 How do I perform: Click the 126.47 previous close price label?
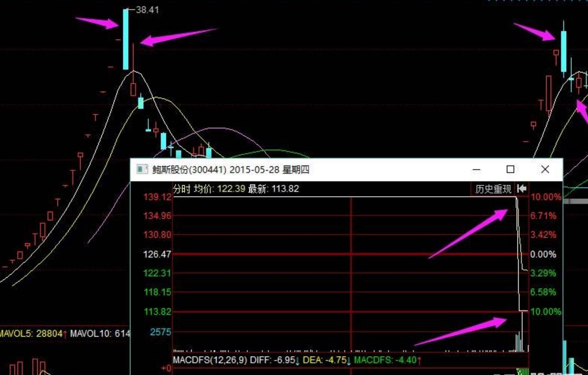click(x=157, y=254)
